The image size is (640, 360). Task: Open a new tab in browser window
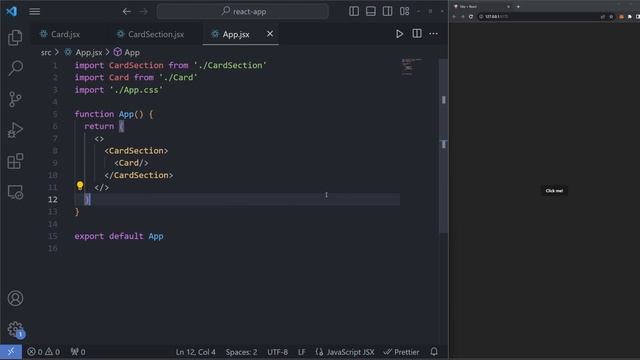point(518,7)
